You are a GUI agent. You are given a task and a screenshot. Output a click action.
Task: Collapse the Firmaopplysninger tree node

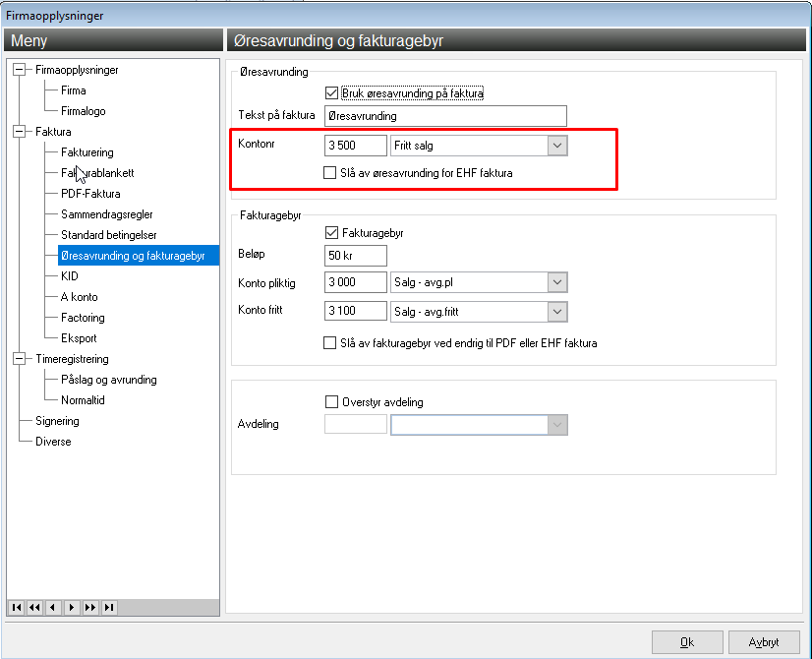[x=19, y=70]
